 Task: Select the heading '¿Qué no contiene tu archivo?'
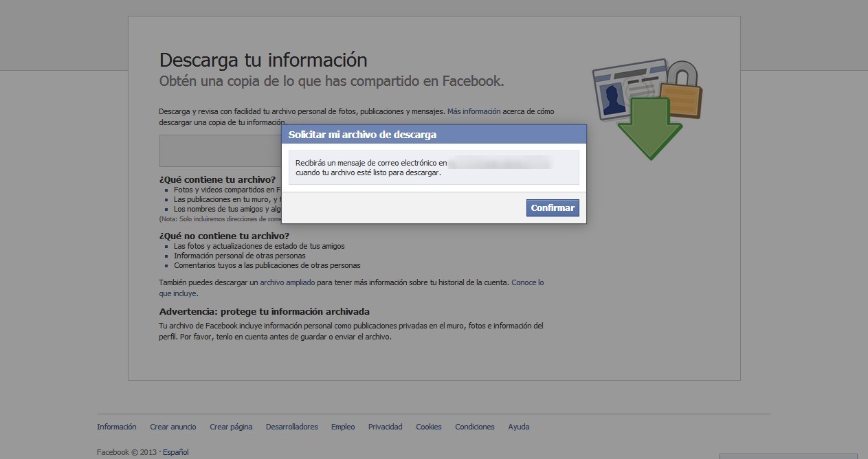[225, 236]
